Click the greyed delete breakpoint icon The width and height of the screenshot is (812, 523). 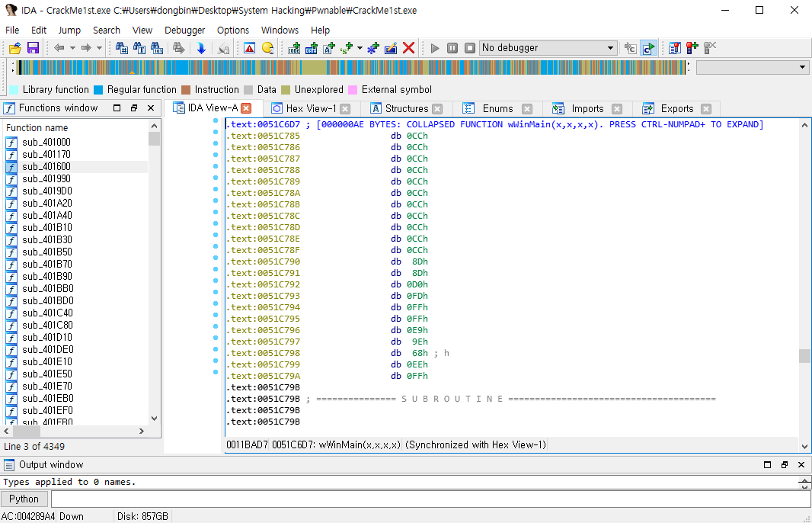pyautogui.click(x=709, y=48)
